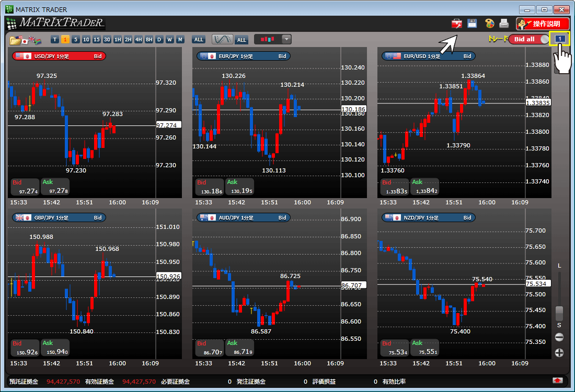This screenshot has width=575, height=392.
Task: Click the GBP/JPY low label 150.840
Action: tap(82, 331)
